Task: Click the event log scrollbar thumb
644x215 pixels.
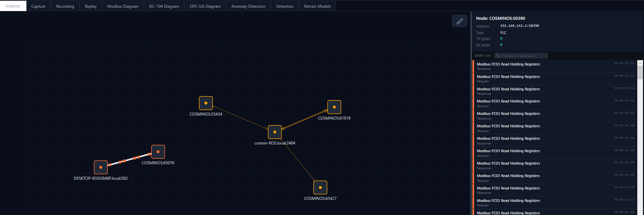Action: (640, 72)
